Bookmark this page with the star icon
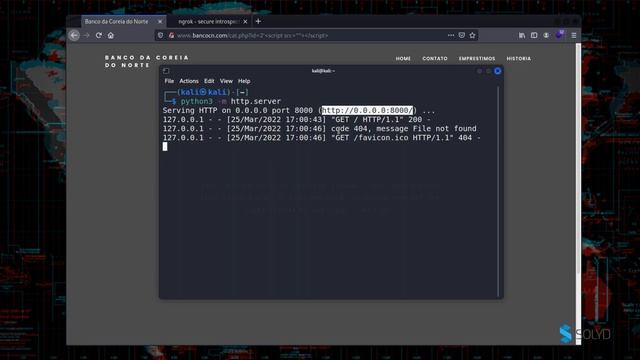 [472, 36]
